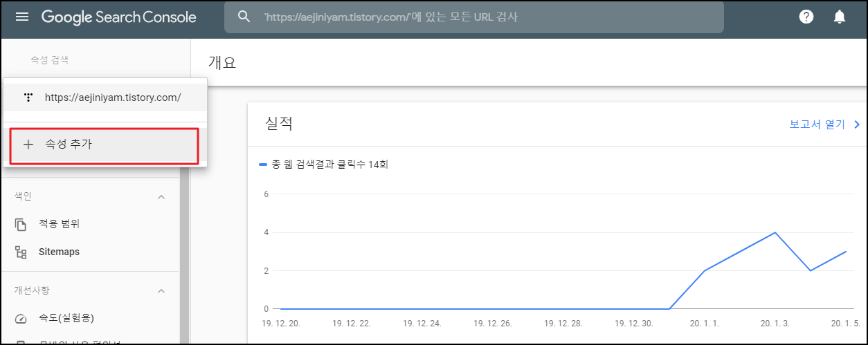Click the speedometer icon for 속도

(21, 319)
